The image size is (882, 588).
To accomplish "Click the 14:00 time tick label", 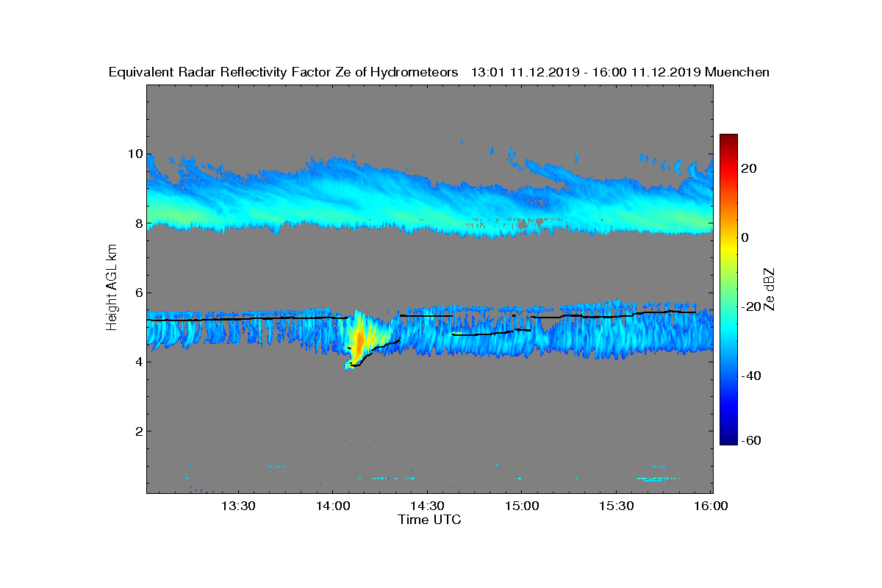I will [332, 506].
